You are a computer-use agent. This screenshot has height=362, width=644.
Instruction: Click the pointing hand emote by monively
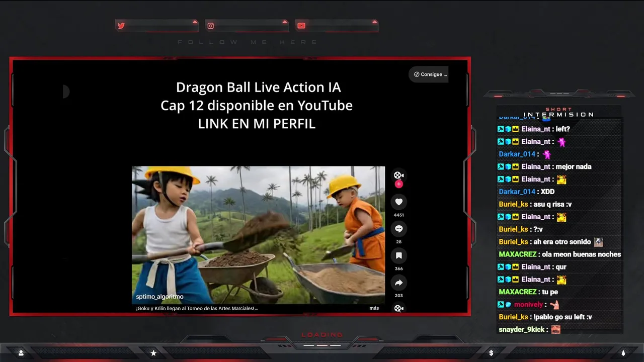[x=554, y=305]
